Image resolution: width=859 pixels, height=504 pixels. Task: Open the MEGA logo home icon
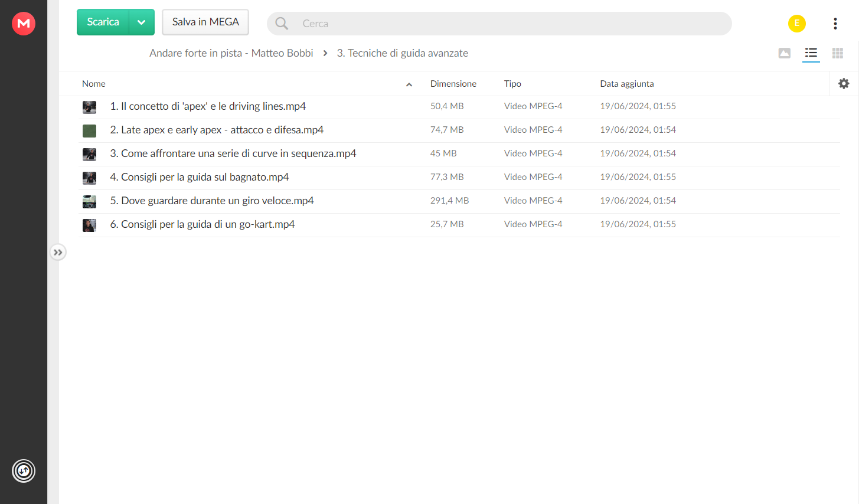pyautogui.click(x=24, y=24)
